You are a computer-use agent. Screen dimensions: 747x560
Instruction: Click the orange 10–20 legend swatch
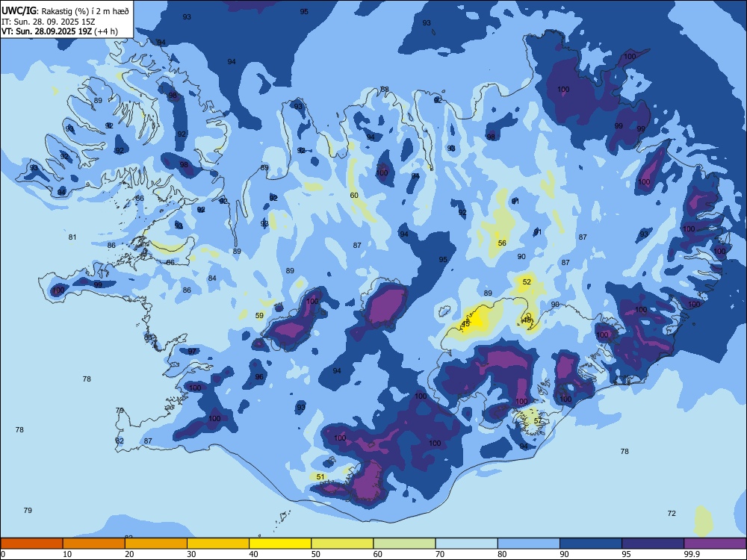click(x=94, y=544)
